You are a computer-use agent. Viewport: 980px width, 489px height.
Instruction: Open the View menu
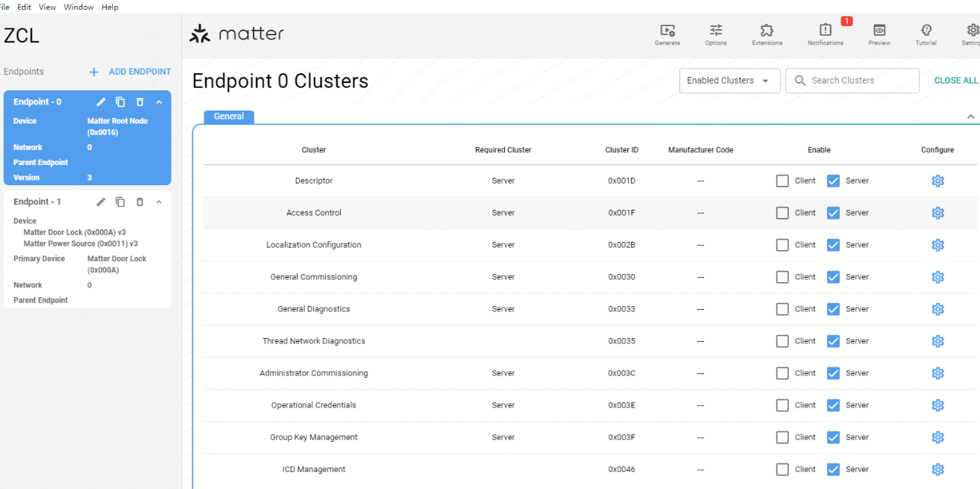47,7
